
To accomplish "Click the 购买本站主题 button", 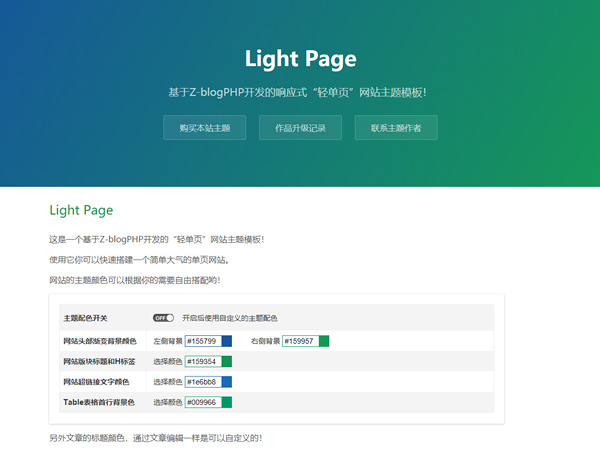I will point(204,128).
